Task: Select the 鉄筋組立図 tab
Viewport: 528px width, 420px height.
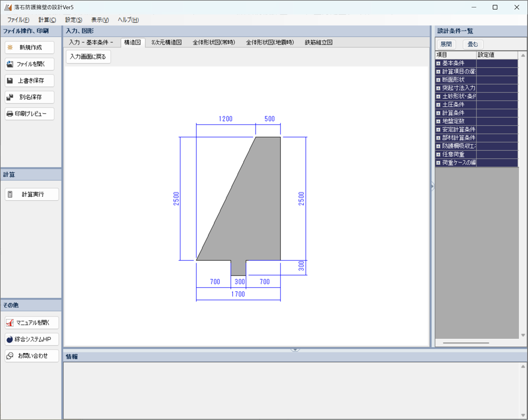Action: pos(319,43)
